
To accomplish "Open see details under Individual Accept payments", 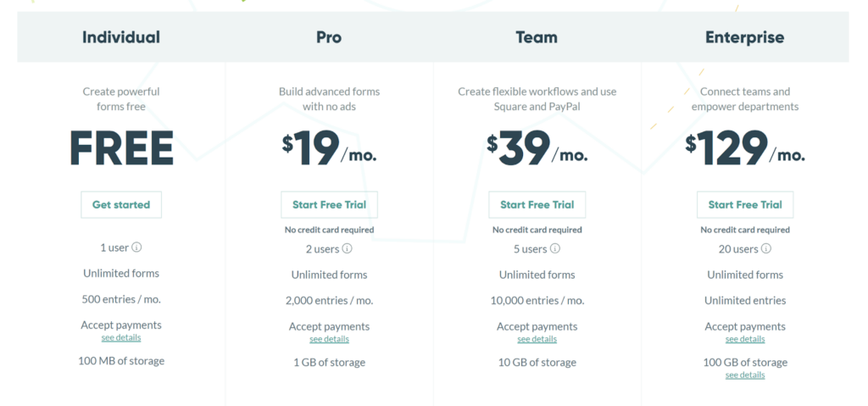I will [121, 337].
